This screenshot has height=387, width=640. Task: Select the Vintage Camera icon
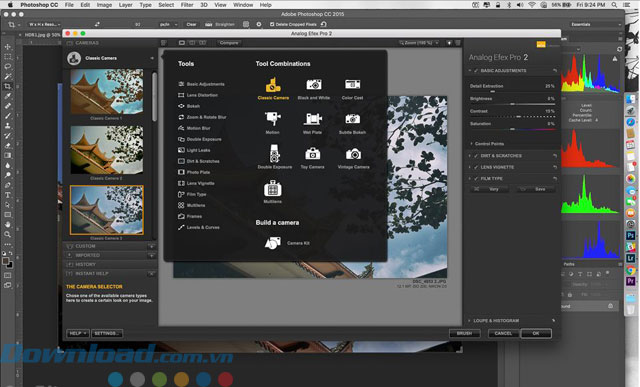[x=353, y=154]
